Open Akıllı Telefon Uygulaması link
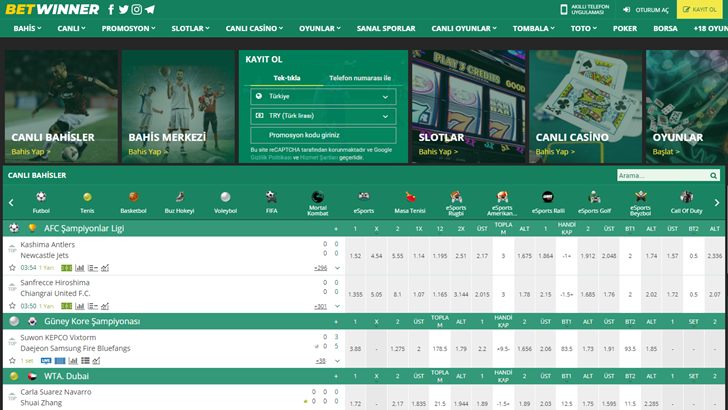The height and width of the screenshot is (410, 728). (585, 9)
